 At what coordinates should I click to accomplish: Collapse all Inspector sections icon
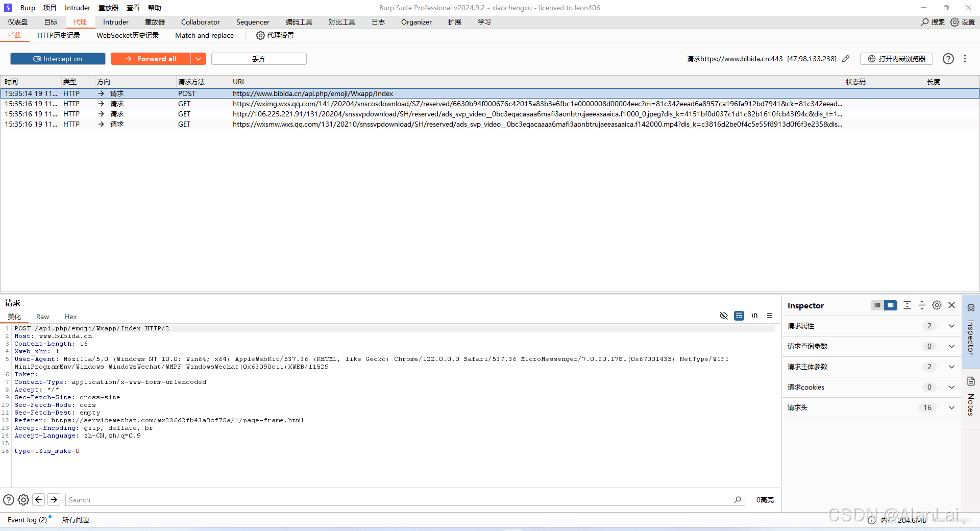922,305
